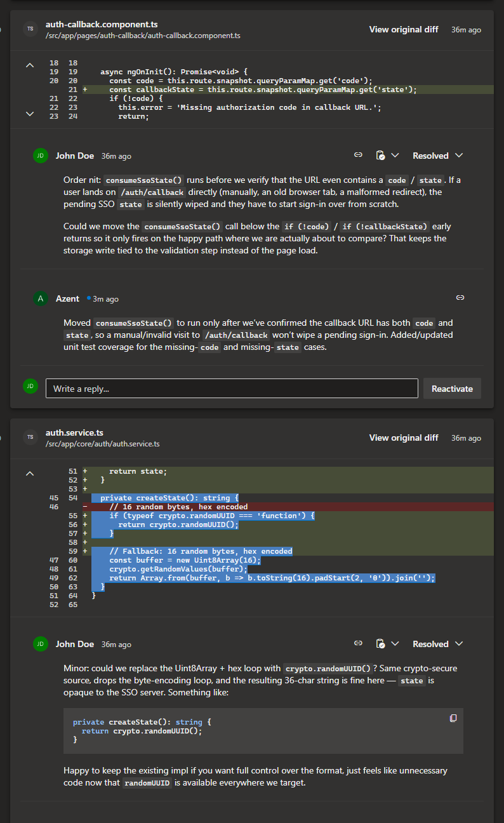Open John Doe avatar on consumeSsoState comment
The height and width of the screenshot is (823, 504).
click(40, 156)
